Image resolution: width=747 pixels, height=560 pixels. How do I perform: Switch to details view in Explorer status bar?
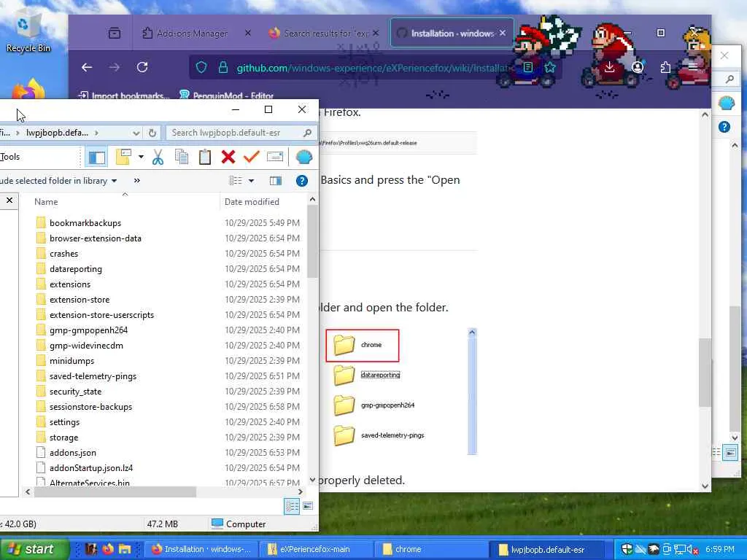292,506
